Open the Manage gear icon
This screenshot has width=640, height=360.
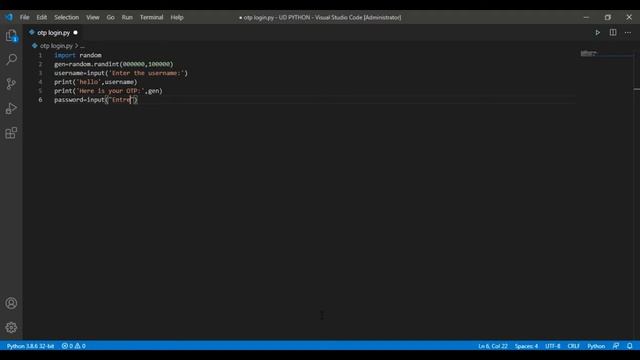[x=11, y=327]
